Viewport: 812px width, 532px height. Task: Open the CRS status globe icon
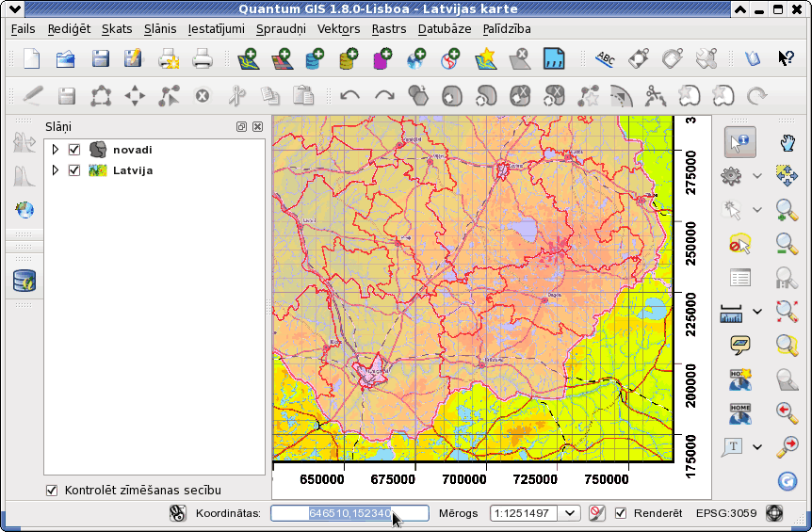(774, 513)
